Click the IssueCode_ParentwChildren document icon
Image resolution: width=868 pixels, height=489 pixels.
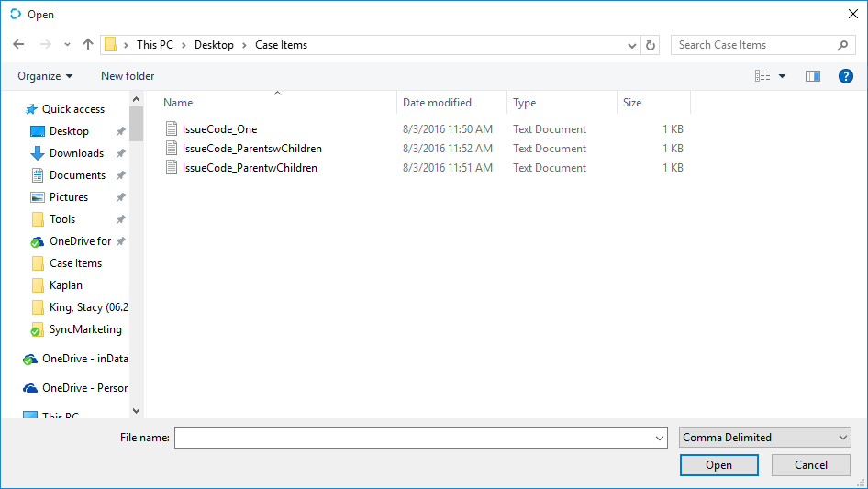(x=172, y=167)
